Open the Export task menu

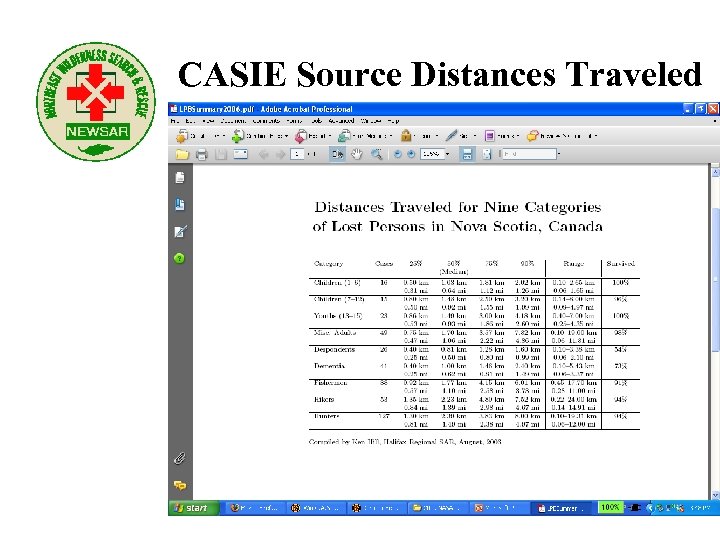pyautogui.click(x=313, y=136)
